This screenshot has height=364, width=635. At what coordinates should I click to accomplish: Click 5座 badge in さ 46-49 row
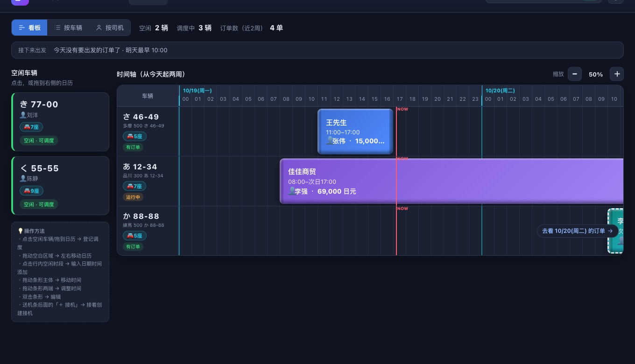coord(134,136)
